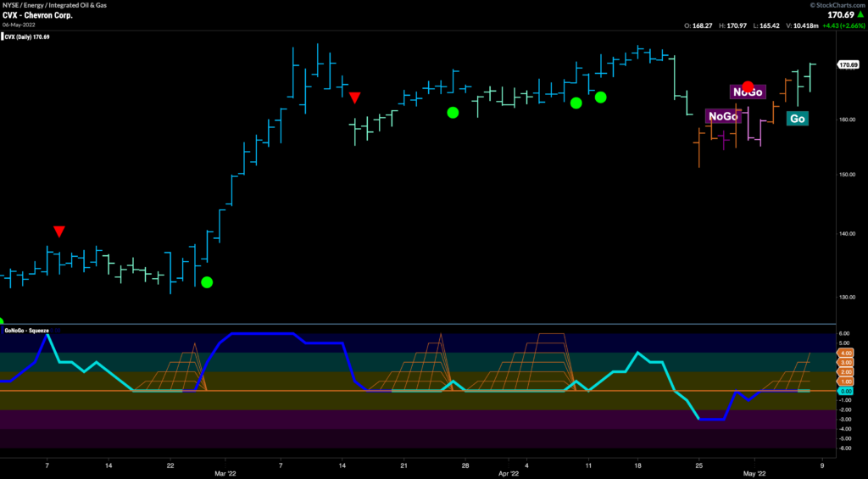868x479 pixels.
Task: Click the open value 'O: 168.27'
Action: [x=698, y=25]
